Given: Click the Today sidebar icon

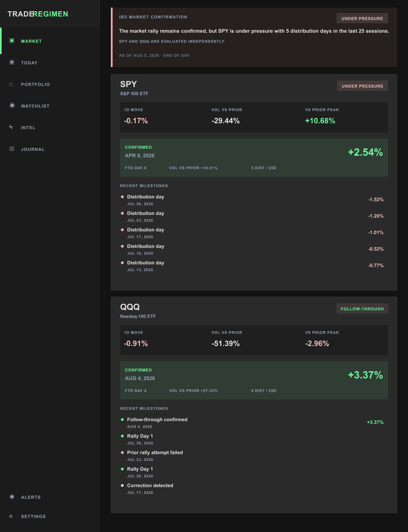Looking at the screenshot, I should point(12,62).
